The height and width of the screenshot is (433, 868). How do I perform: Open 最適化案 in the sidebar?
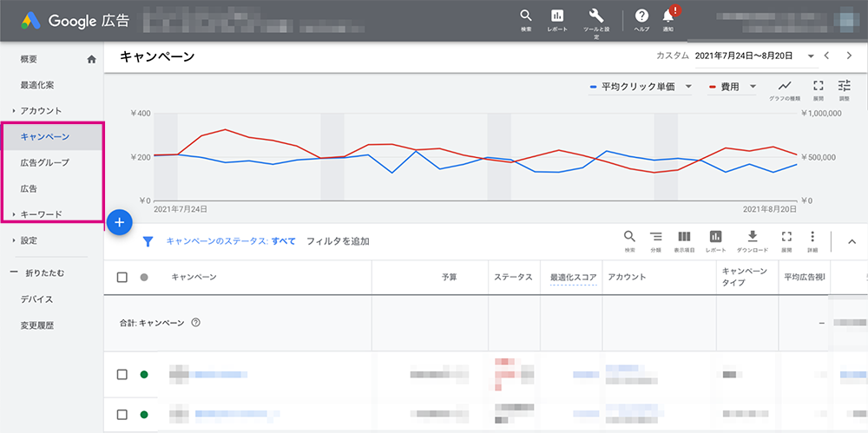coord(37,85)
